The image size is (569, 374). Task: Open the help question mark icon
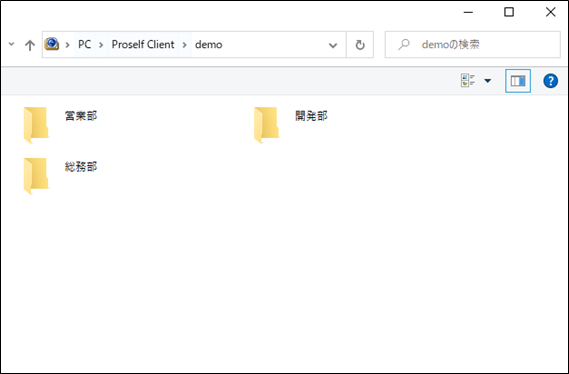click(550, 81)
